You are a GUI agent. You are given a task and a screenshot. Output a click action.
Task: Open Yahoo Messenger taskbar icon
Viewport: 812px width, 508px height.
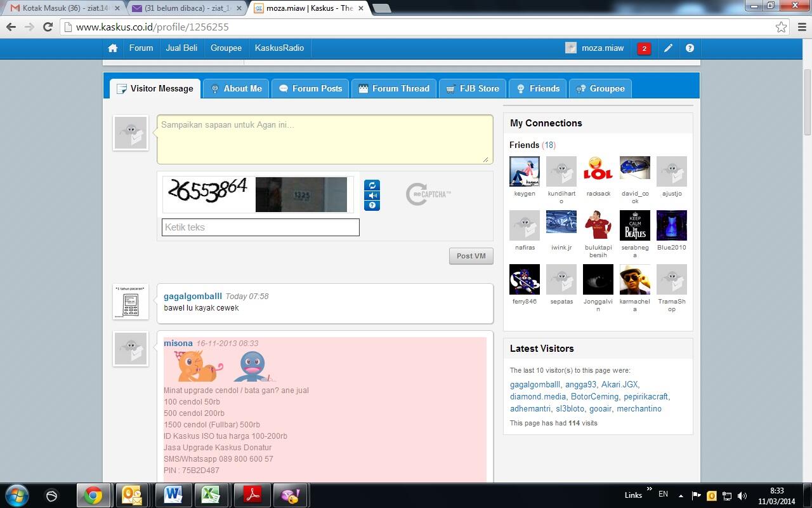tap(291, 495)
